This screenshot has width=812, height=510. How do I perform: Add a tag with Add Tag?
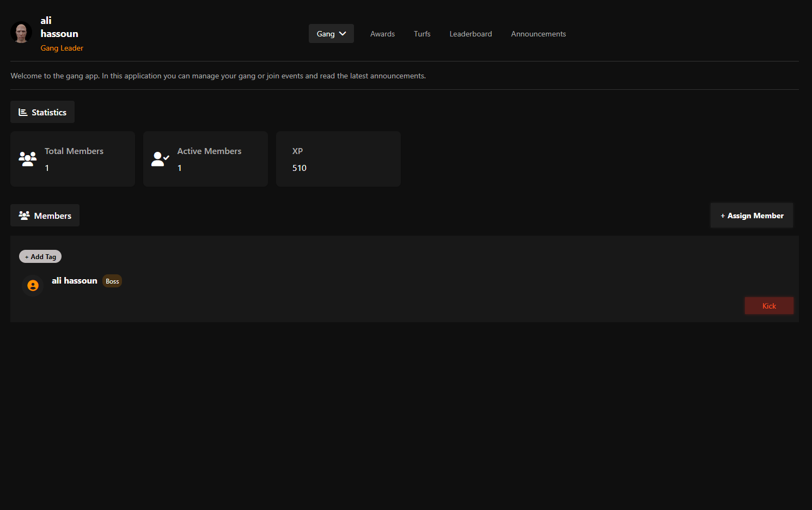[x=40, y=256]
